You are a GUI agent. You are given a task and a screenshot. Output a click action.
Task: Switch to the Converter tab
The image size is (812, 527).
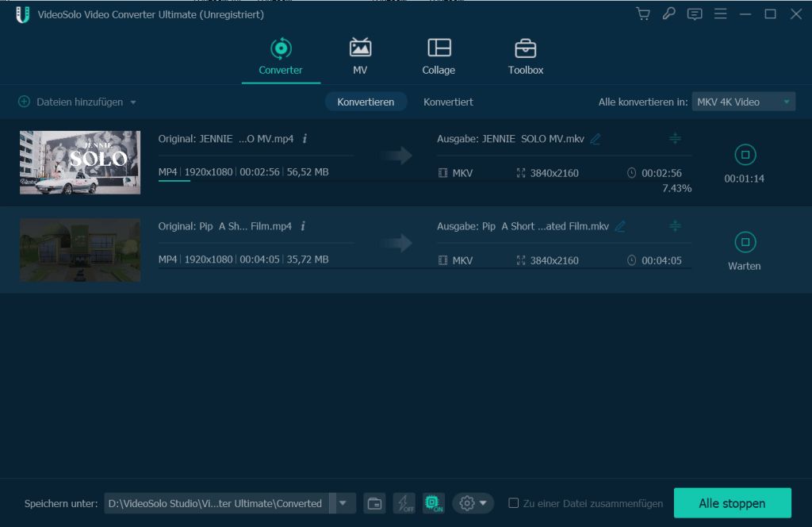pos(281,56)
